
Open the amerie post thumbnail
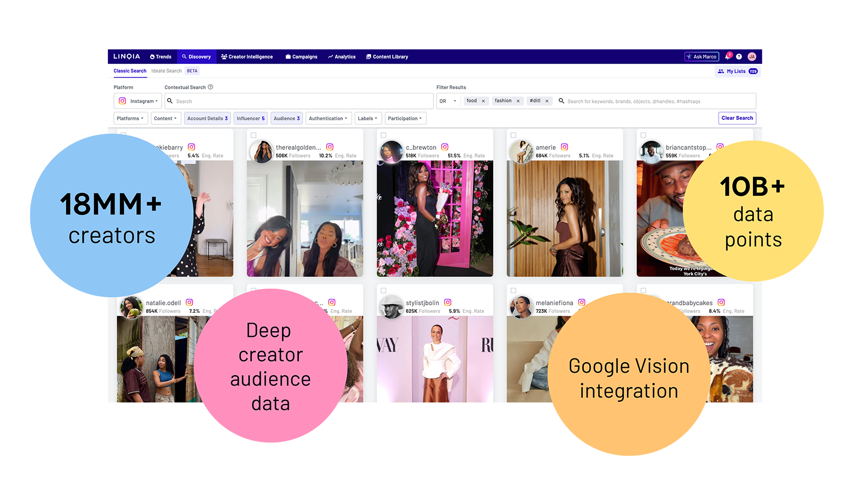565,219
